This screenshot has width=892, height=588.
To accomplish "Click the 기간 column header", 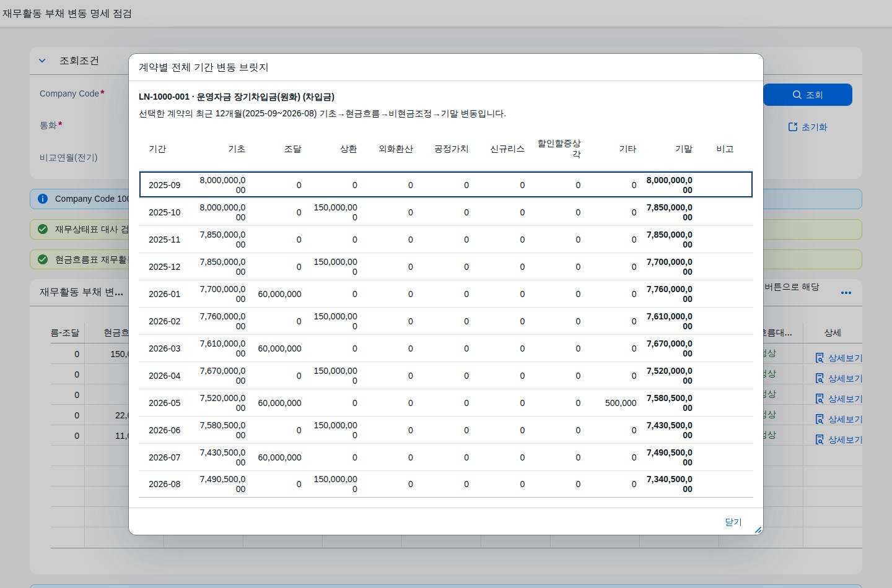I will 157,149.
